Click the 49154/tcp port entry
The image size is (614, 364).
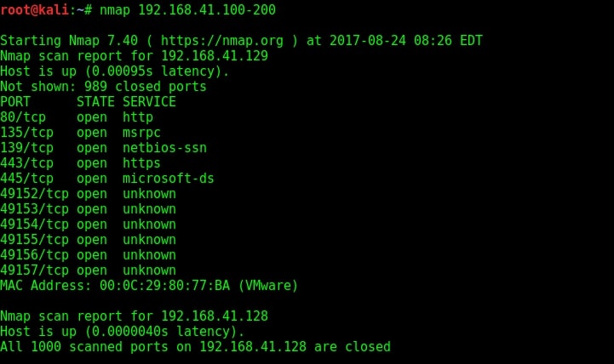click(88, 225)
